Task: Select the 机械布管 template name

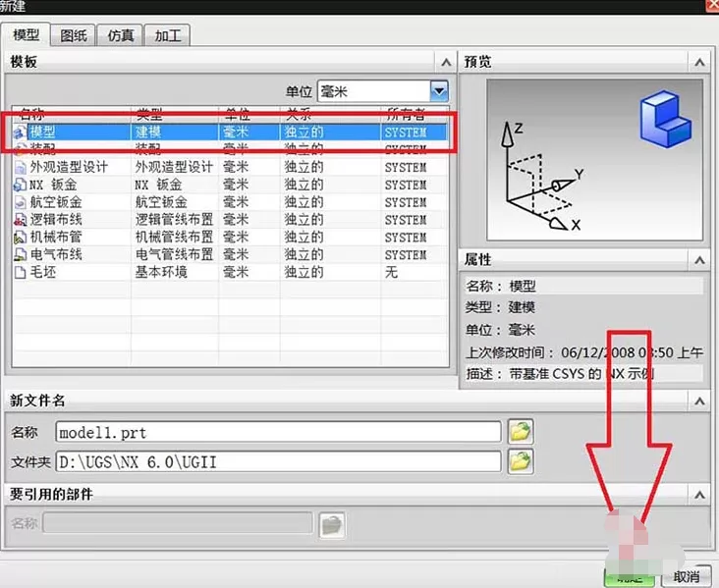Action: tap(56, 237)
